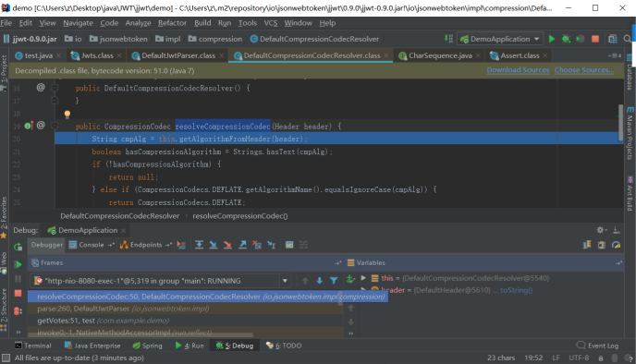Close the Jwts.class tab
This screenshot has height=364, width=636.
pyautogui.click(x=119, y=55)
